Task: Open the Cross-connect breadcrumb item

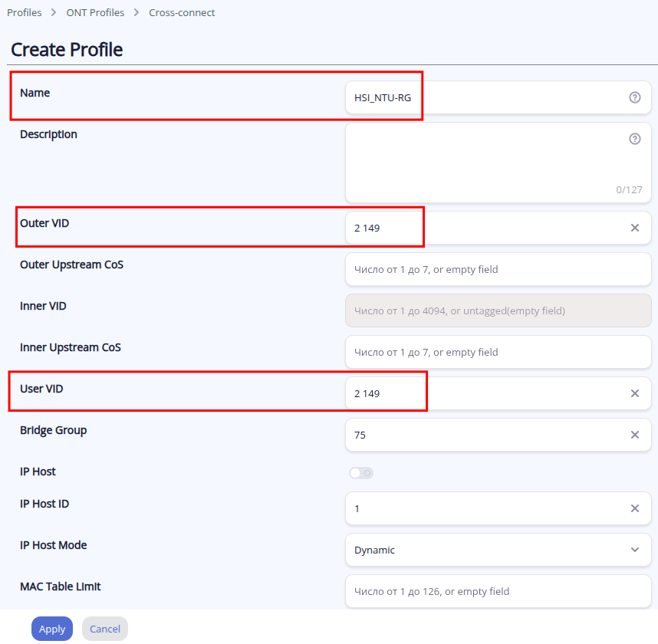Action: click(182, 13)
